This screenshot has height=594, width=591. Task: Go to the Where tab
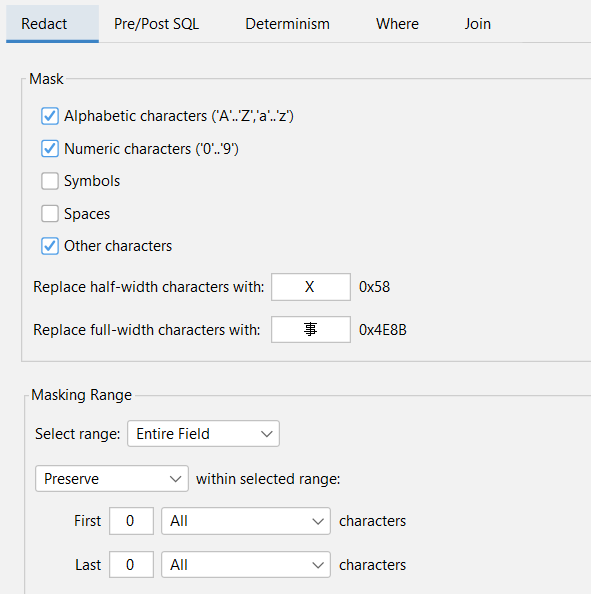pos(397,24)
